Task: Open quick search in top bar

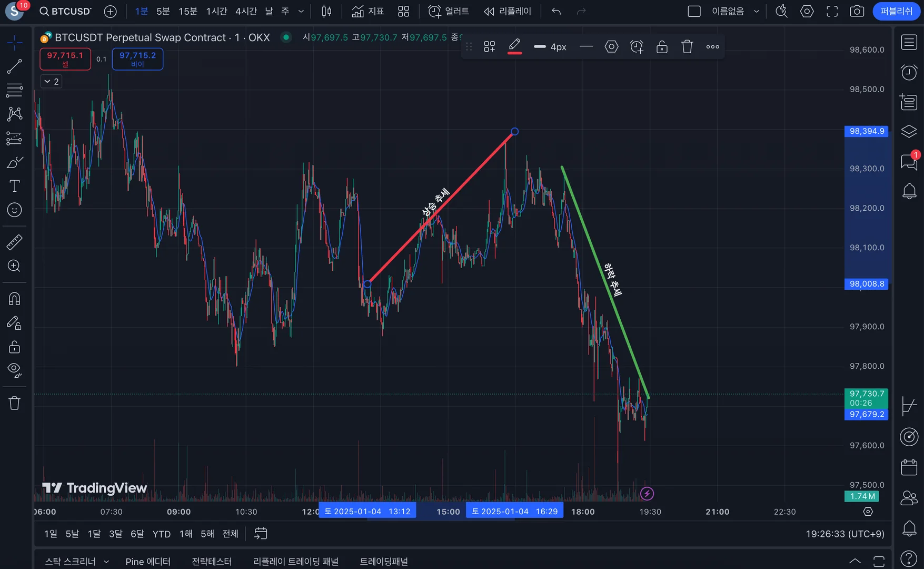Action: click(781, 11)
